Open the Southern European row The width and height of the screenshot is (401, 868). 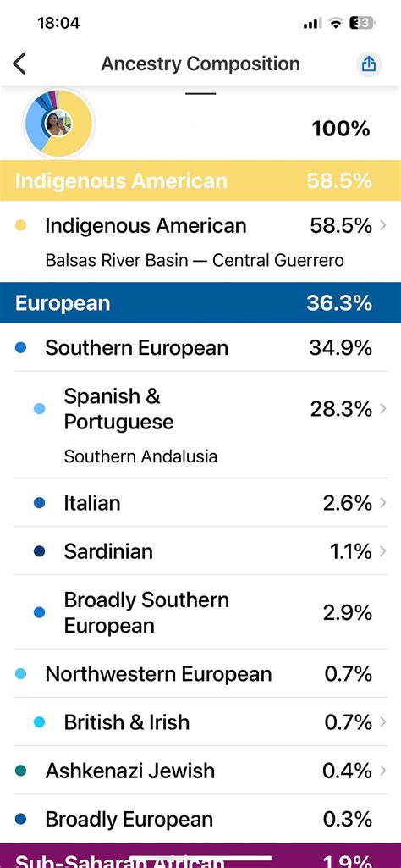coord(200,348)
